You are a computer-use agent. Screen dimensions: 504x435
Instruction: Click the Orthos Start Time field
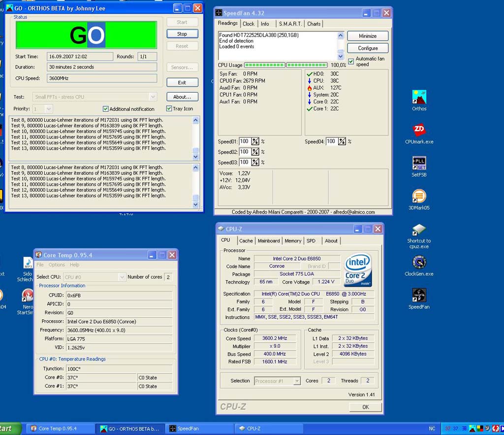click(80, 57)
